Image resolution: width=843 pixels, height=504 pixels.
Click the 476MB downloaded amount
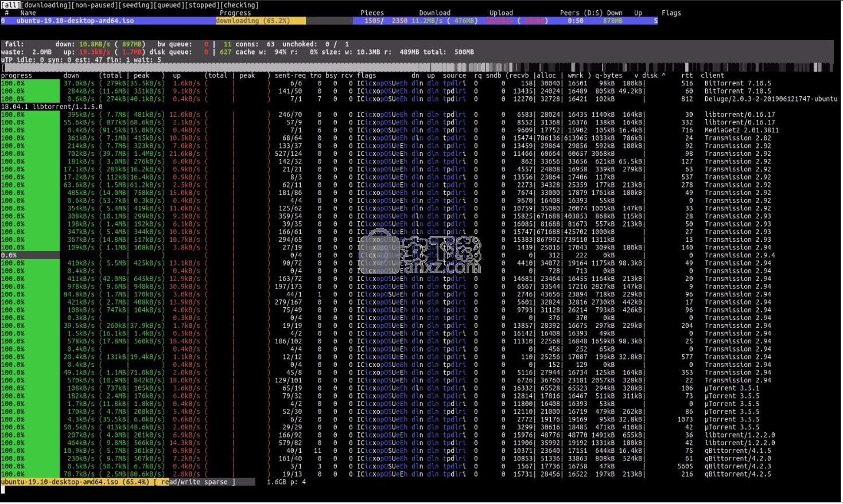(465, 21)
